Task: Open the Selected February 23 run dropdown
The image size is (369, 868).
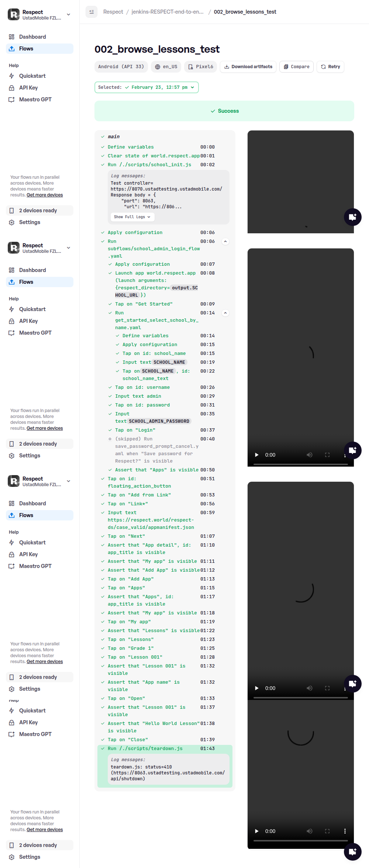Action: 146,87
